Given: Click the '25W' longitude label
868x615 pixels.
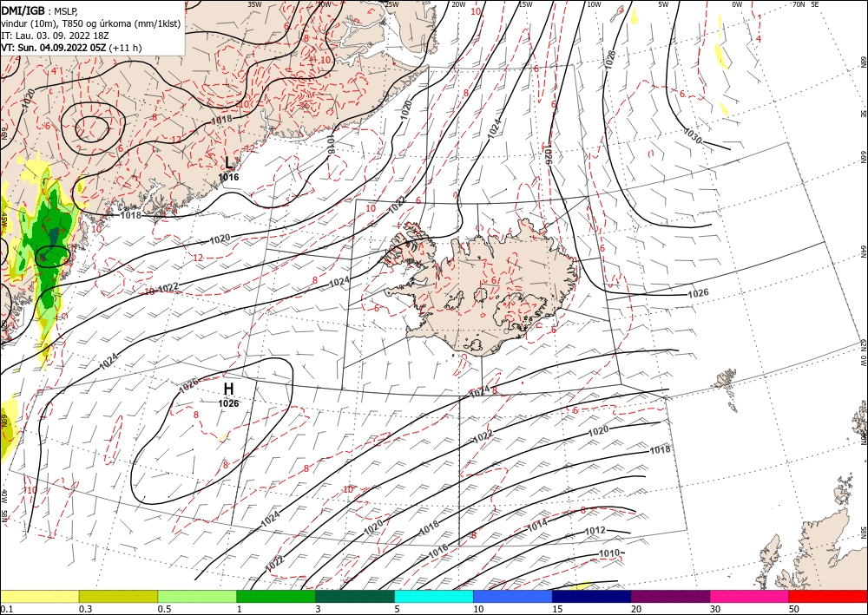Looking at the screenshot, I should 391,4.
